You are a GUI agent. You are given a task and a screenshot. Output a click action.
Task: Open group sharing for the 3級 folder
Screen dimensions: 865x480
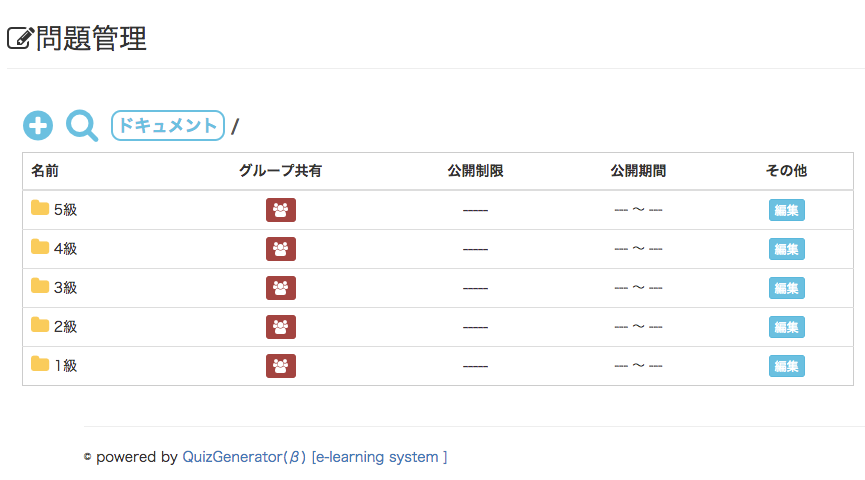point(281,288)
